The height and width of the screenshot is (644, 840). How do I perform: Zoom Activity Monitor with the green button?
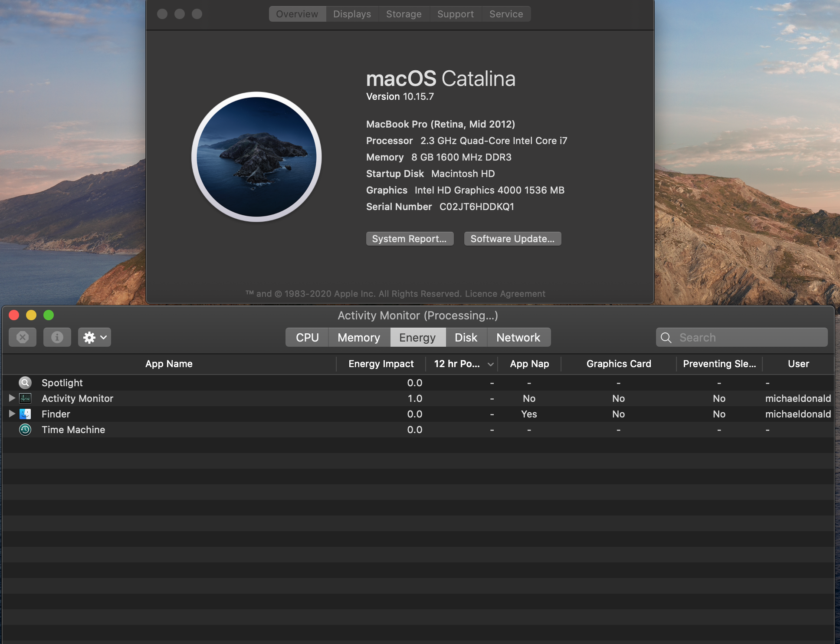(49, 315)
